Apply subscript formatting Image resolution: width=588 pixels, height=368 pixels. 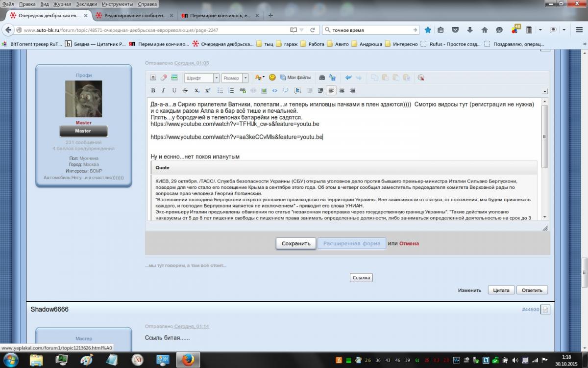coord(197,91)
